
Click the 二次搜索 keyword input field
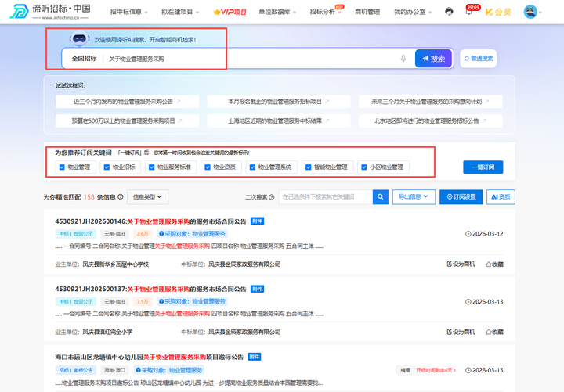pyautogui.click(x=325, y=197)
